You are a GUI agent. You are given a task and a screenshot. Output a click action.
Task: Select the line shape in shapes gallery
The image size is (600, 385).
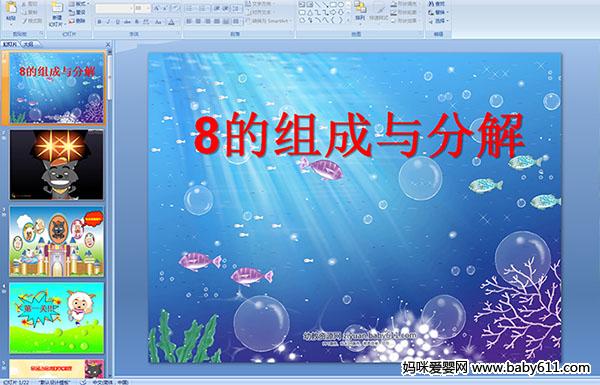click(x=319, y=5)
